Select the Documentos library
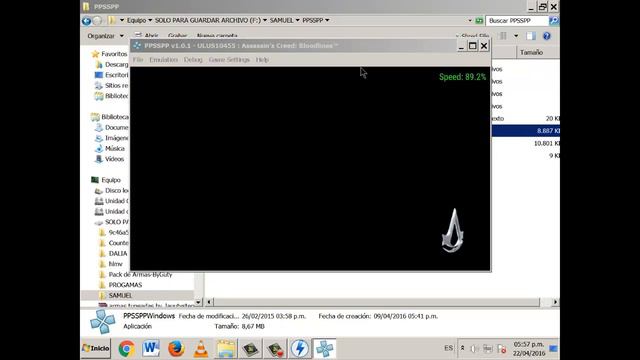Image resolution: width=640 pixels, height=360 pixels. click(x=111, y=127)
